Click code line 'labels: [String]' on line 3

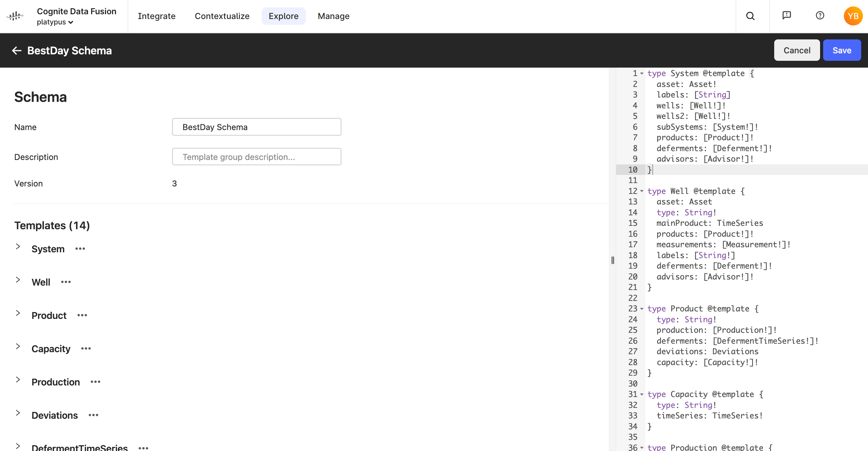point(693,95)
